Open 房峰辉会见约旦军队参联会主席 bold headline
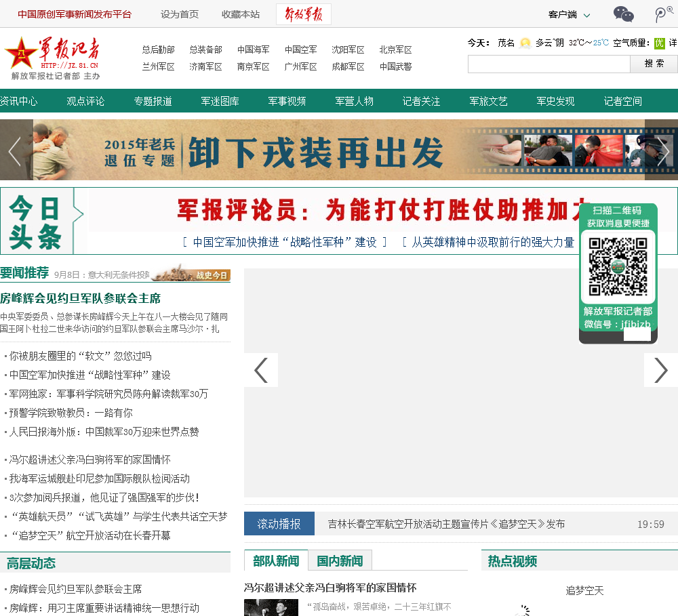Viewport: 678px width, 616px height. [x=81, y=298]
